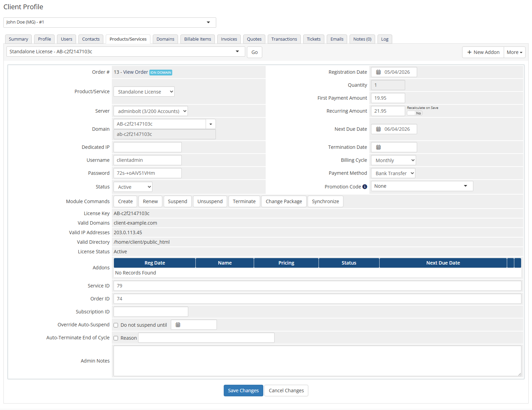Screen dimensions: 532x410
Task: Run the Suspend module command
Action: point(177,201)
